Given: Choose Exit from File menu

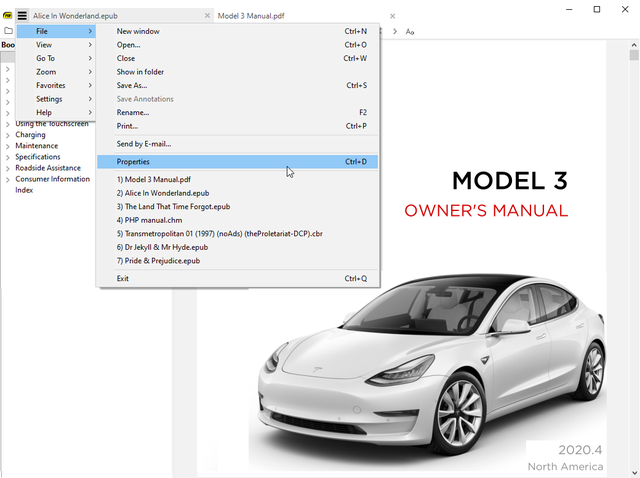Looking at the screenshot, I should 238,278.
